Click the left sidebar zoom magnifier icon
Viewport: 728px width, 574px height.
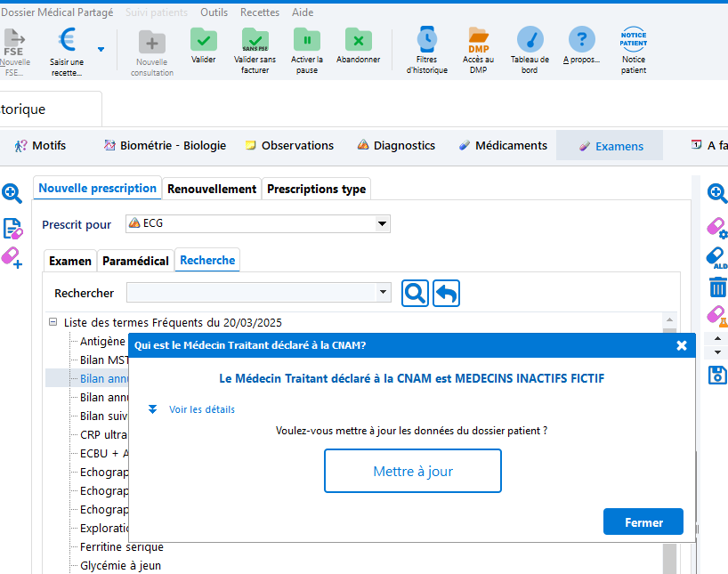pyautogui.click(x=12, y=193)
